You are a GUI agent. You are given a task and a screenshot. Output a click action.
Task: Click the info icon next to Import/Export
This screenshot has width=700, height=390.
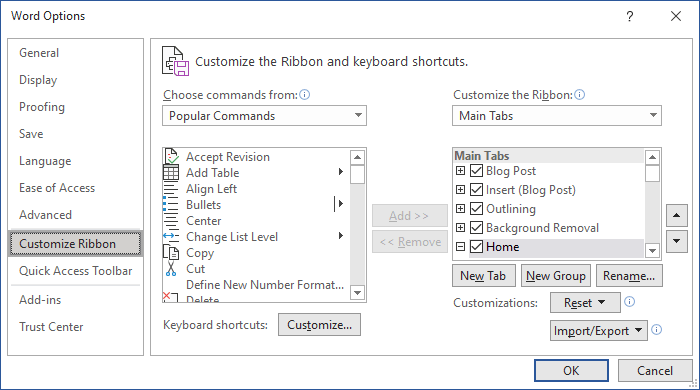click(x=657, y=330)
